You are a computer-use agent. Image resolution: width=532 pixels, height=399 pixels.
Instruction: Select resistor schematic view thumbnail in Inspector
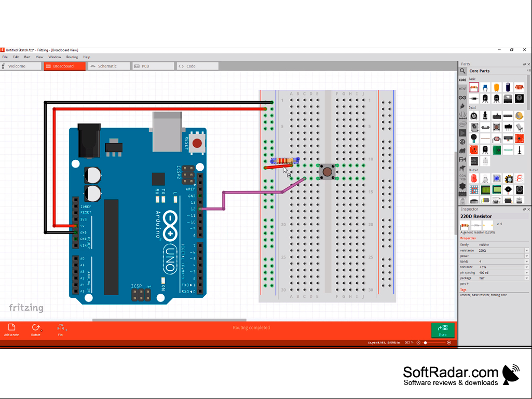476,225
